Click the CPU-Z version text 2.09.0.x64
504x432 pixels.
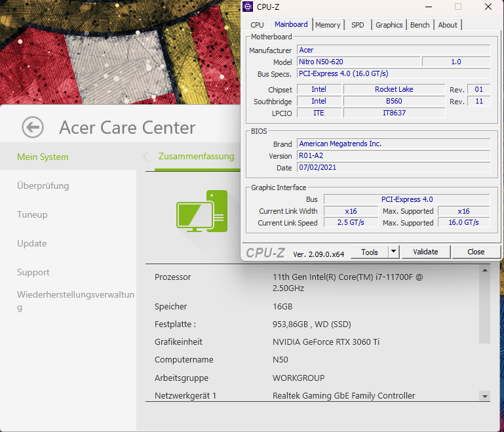click(x=319, y=254)
